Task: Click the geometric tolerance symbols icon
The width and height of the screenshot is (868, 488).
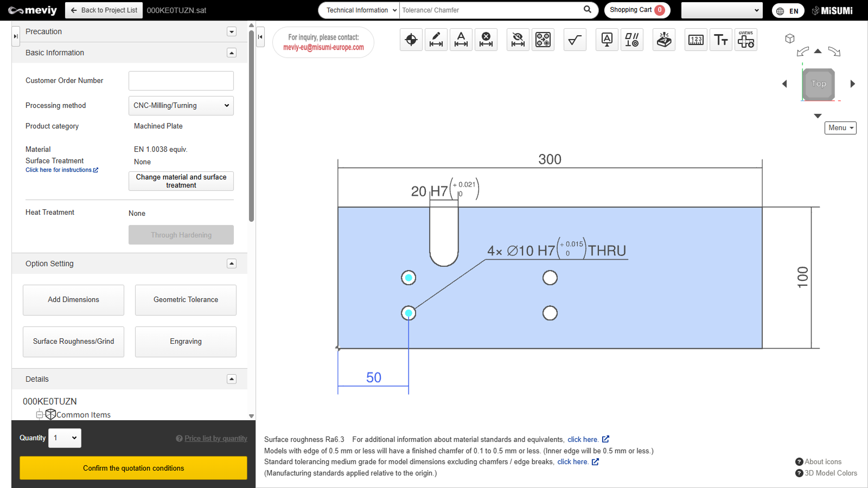Action: click(x=632, y=40)
